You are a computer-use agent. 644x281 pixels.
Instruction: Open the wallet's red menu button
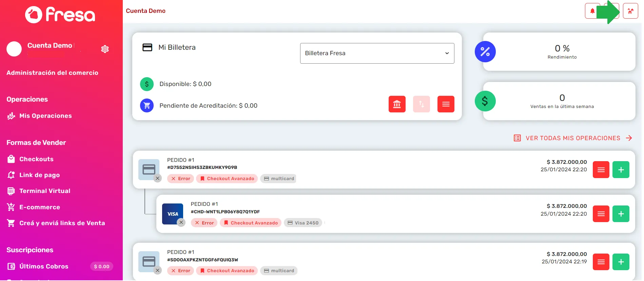click(446, 104)
